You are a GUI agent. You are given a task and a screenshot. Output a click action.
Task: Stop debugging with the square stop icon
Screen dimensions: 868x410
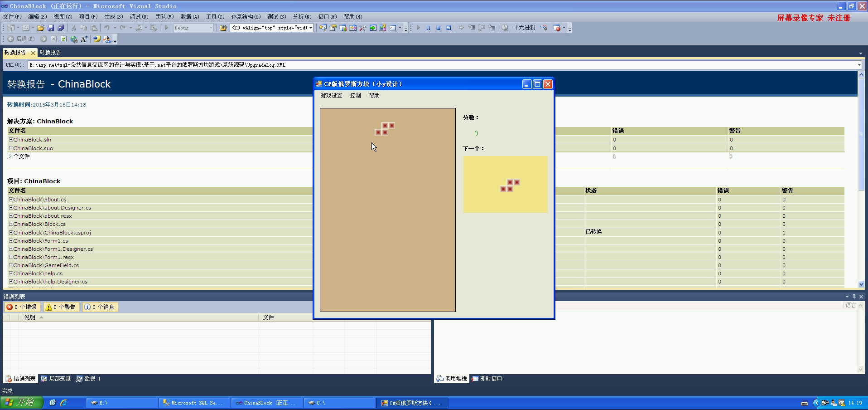click(x=439, y=28)
